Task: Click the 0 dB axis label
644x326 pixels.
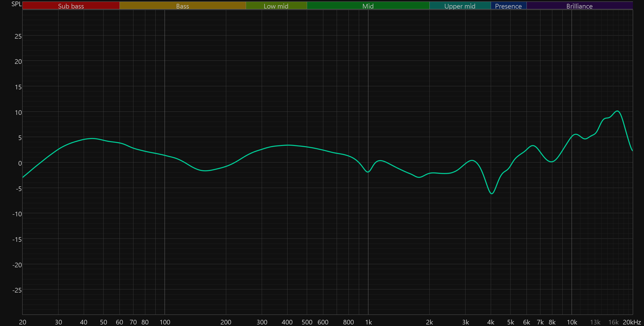Action: 20,163
